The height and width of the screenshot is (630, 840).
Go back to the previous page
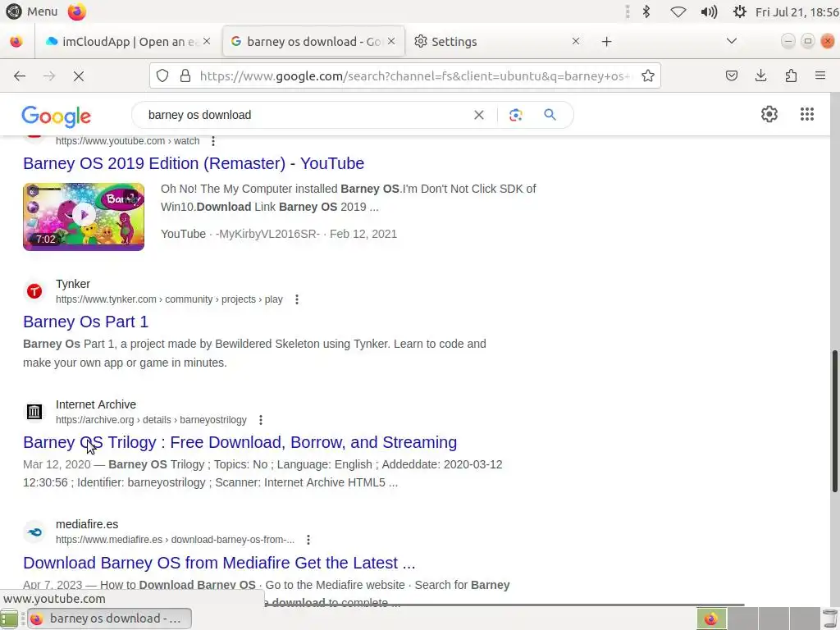coord(20,76)
